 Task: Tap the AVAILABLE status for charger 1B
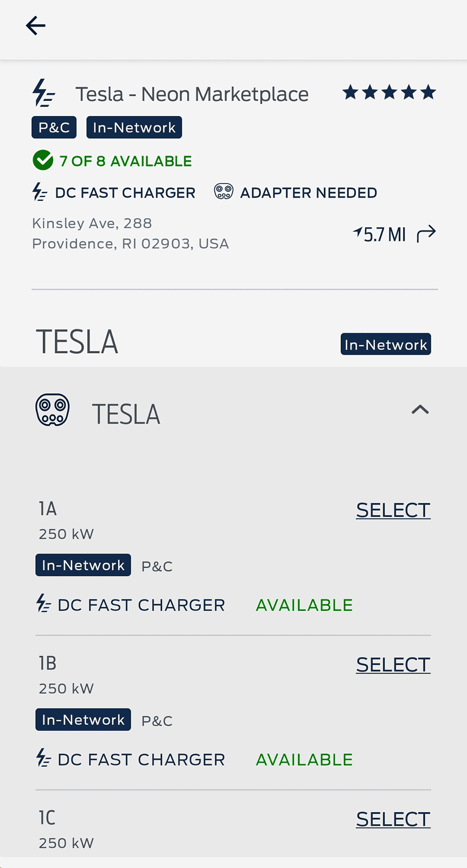click(x=304, y=759)
